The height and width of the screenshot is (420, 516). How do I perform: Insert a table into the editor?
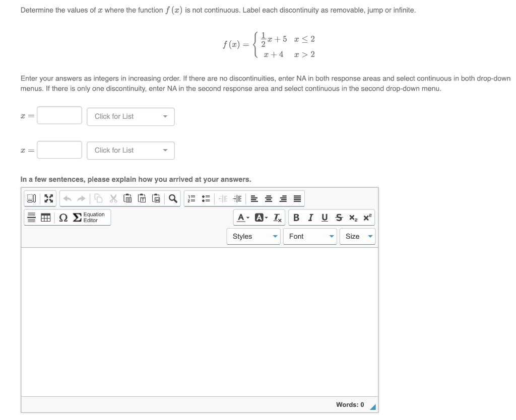(x=46, y=218)
